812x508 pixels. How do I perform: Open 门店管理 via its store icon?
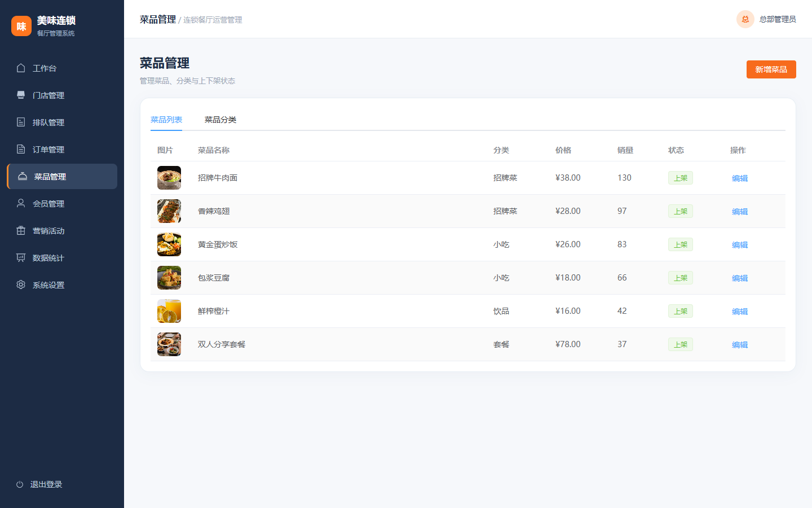click(x=21, y=95)
